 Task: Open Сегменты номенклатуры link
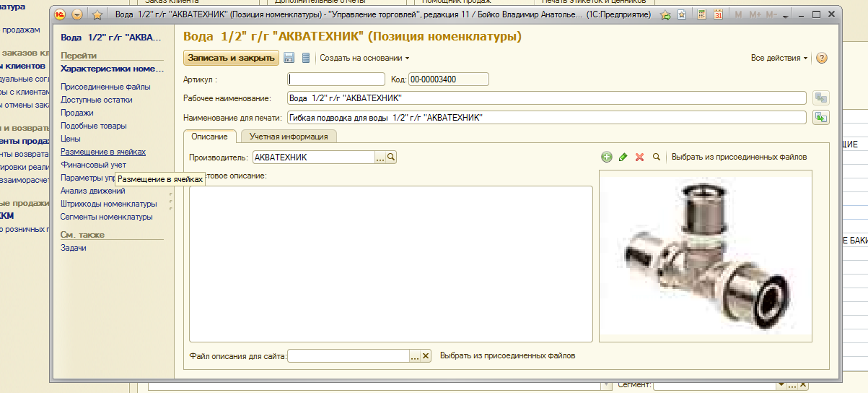tap(107, 217)
